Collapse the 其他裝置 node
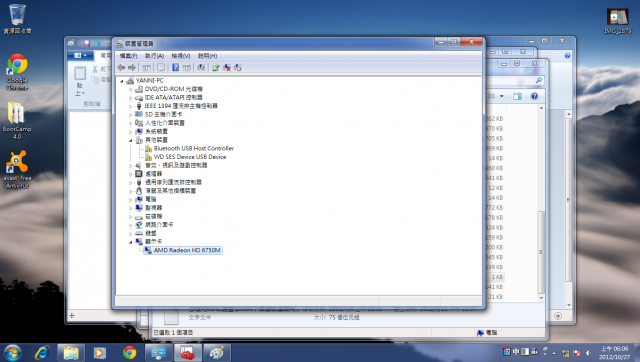640x362 pixels. click(131, 140)
